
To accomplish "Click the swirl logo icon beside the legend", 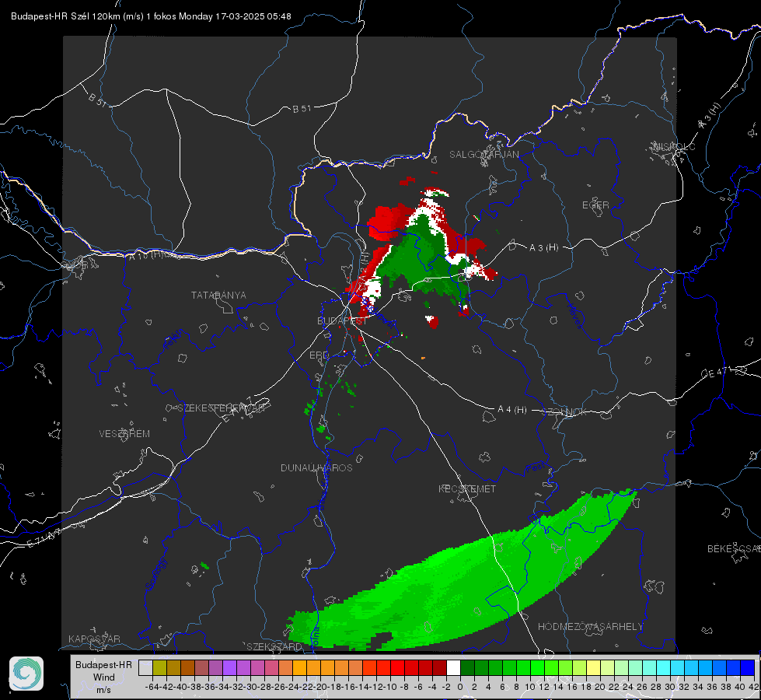I will 26,674.
